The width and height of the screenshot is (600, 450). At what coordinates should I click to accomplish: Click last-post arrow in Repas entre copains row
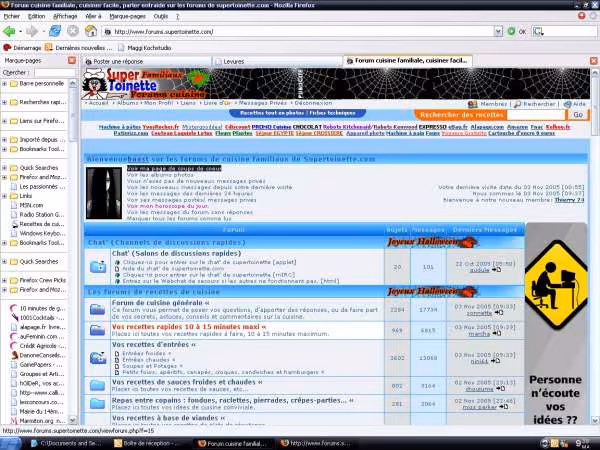pyautogui.click(x=504, y=406)
